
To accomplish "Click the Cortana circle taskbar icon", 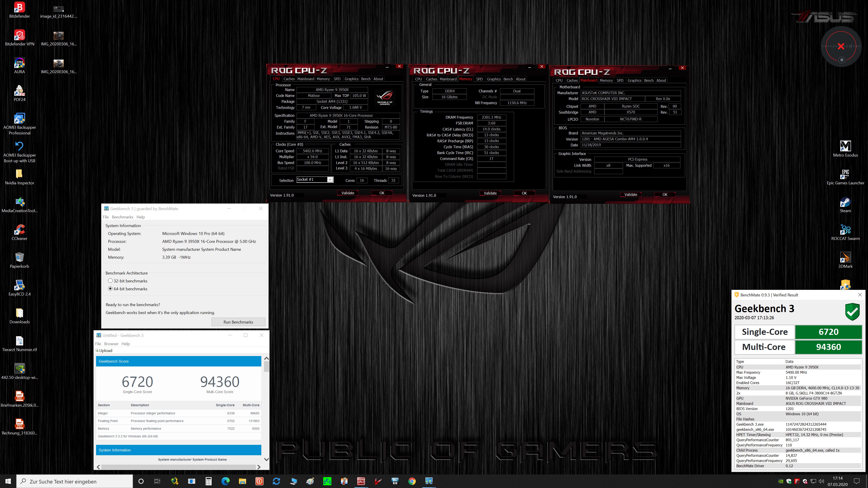I will click(141, 481).
